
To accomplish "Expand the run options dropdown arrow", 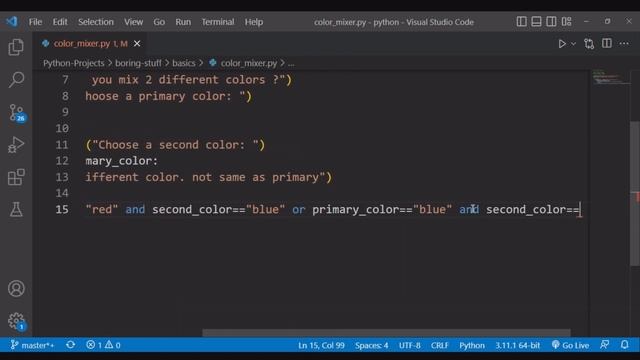I will click(x=573, y=44).
